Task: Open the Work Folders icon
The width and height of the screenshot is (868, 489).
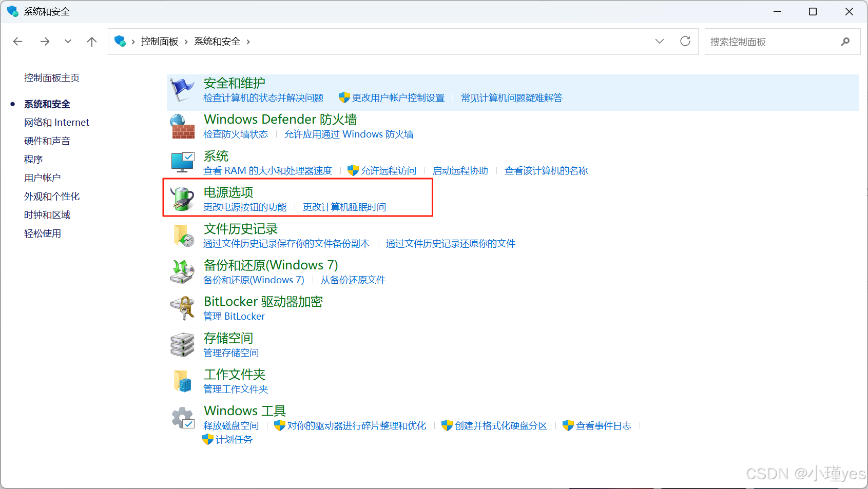Action: coord(182,381)
